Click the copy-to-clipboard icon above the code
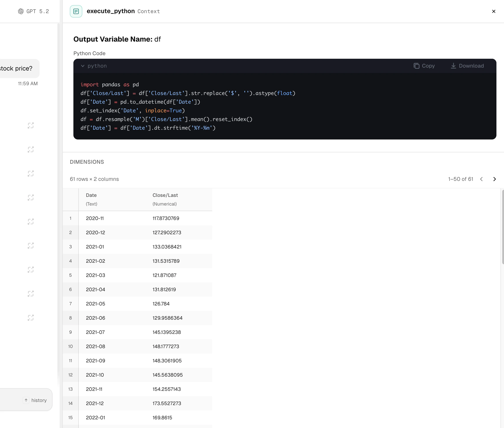Screen dimensions: 504x428 pyautogui.click(x=416, y=66)
